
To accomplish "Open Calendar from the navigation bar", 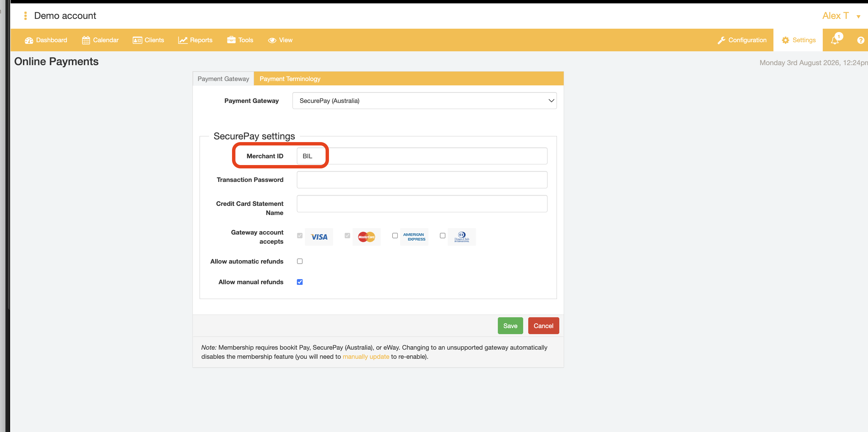I will click(x=100, y=40).
